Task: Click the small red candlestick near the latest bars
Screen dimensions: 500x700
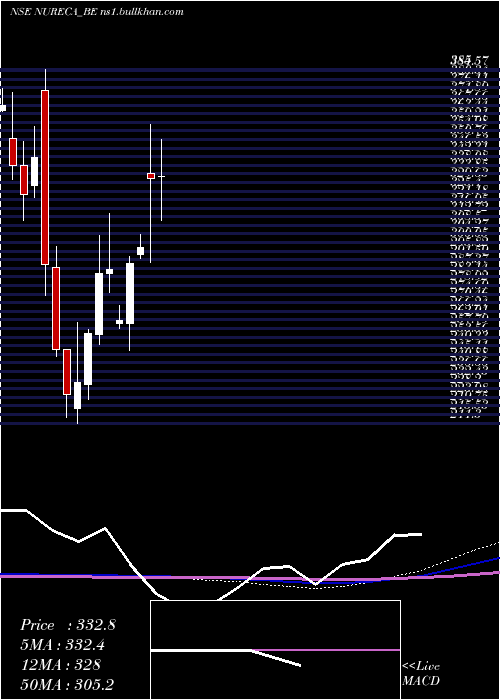Action: 151,176
